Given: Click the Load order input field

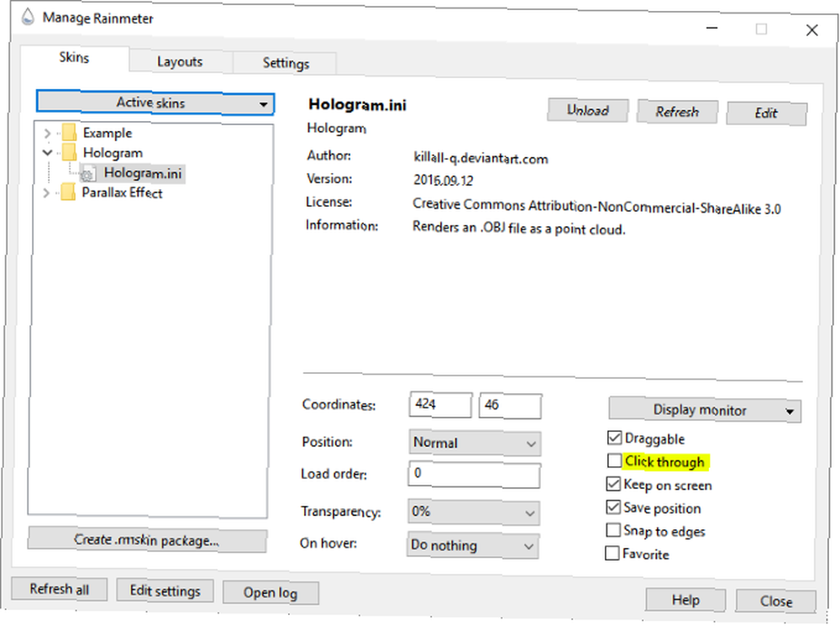Looking at the screenshot, I should 474,474.
